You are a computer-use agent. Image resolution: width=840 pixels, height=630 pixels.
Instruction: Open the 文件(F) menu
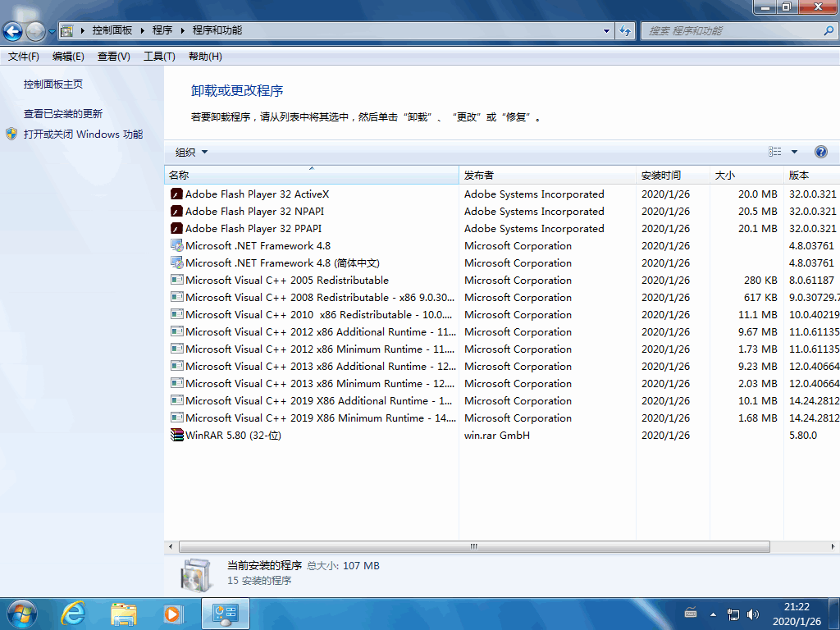(x=24, y=57)
